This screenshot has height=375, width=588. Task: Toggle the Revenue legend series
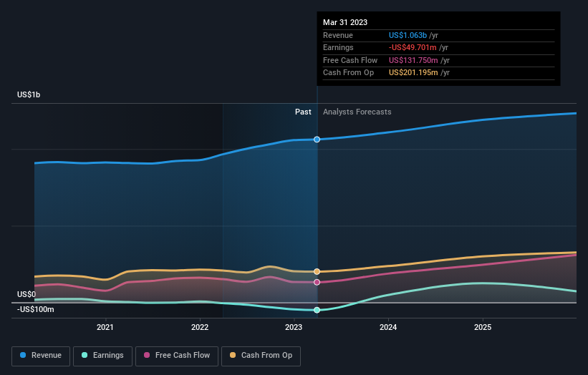(41, 356)
